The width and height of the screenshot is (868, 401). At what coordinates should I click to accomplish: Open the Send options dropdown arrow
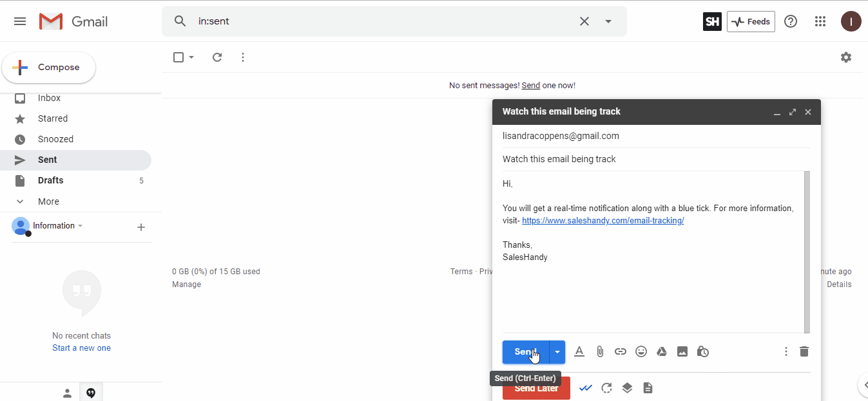[557, 351]
